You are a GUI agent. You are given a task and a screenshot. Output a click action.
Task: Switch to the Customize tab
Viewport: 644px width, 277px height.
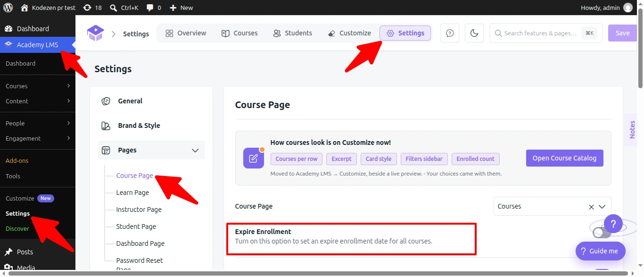point(349,33)
